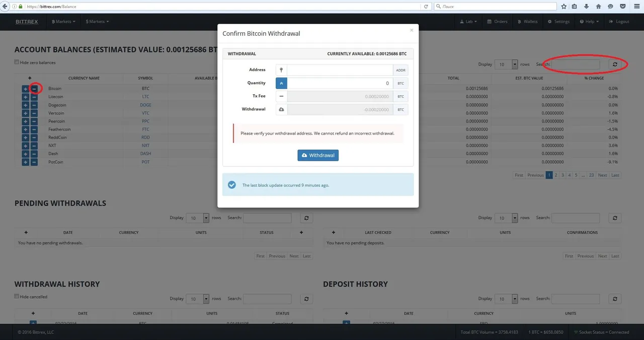Screen dimensions: 644x340
Task: Click the Account Balances Search field
Action: pyautogui.click(x=576, y=64)
